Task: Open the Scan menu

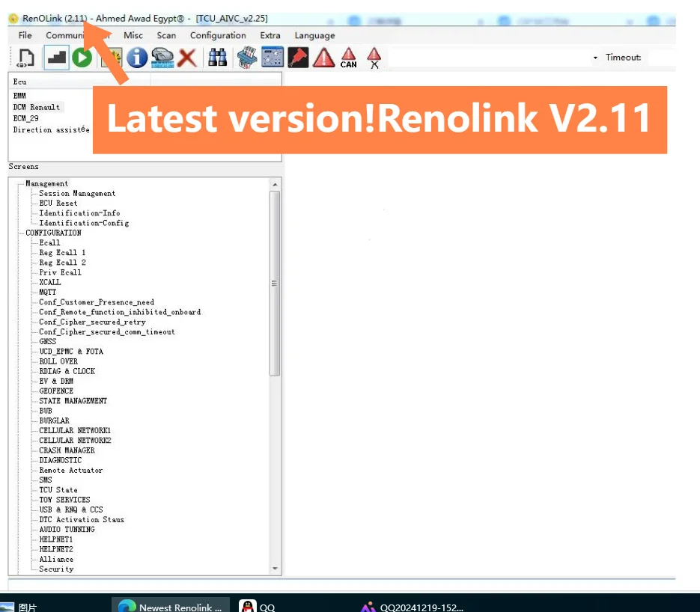Action: point(166,35)
